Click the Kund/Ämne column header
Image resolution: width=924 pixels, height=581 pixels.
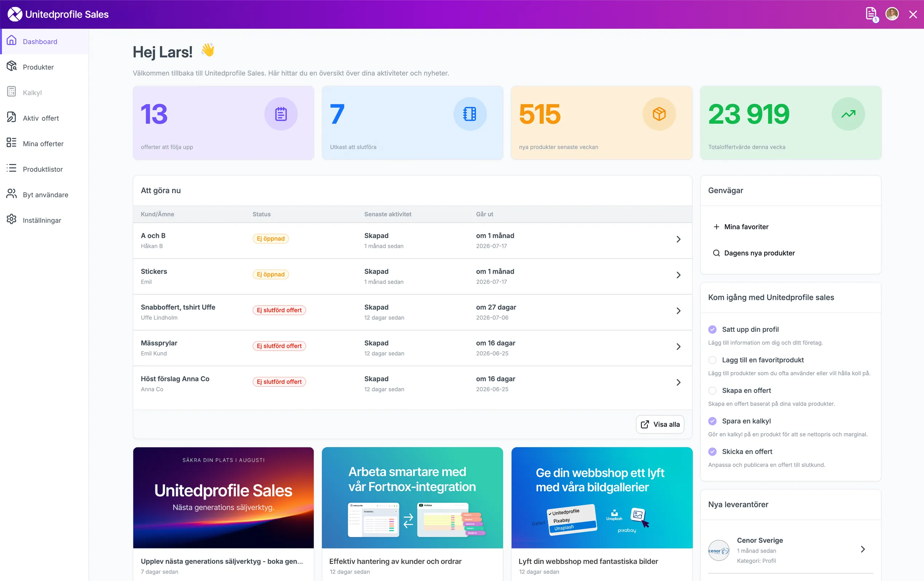(x=157, y=214)
